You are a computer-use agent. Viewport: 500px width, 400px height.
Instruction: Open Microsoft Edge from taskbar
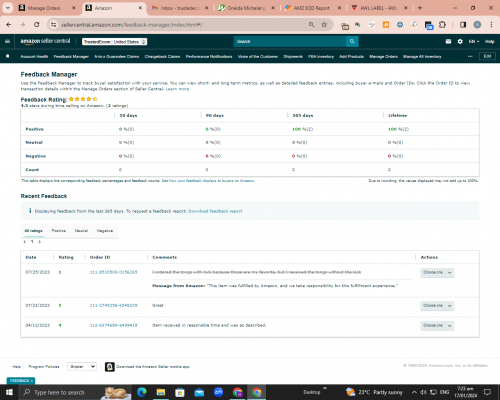click(142, 392)
